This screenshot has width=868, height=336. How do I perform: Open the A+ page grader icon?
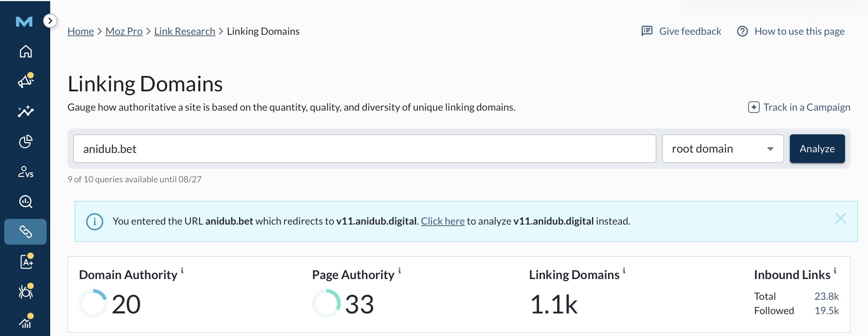(26, 261)
